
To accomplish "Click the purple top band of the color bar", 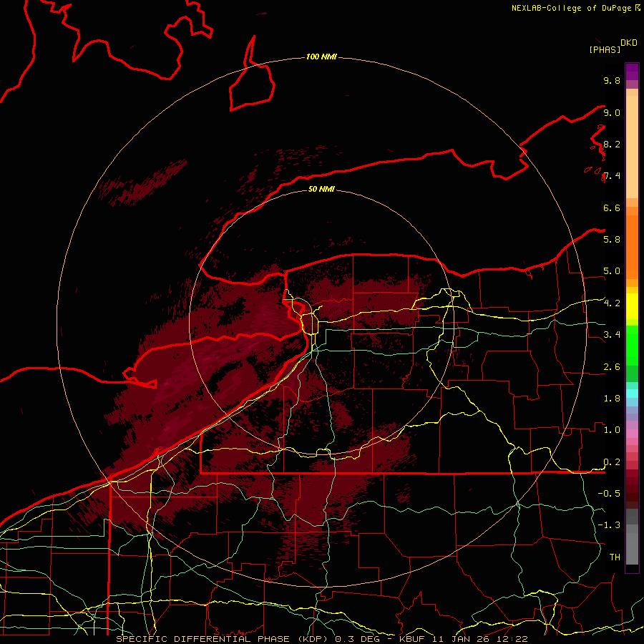I will [632, 72].
